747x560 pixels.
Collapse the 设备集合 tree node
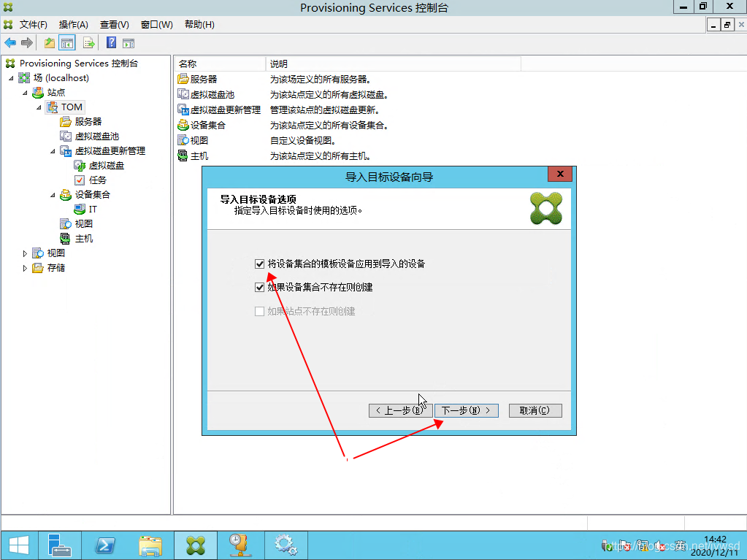(x=53, y=195)
